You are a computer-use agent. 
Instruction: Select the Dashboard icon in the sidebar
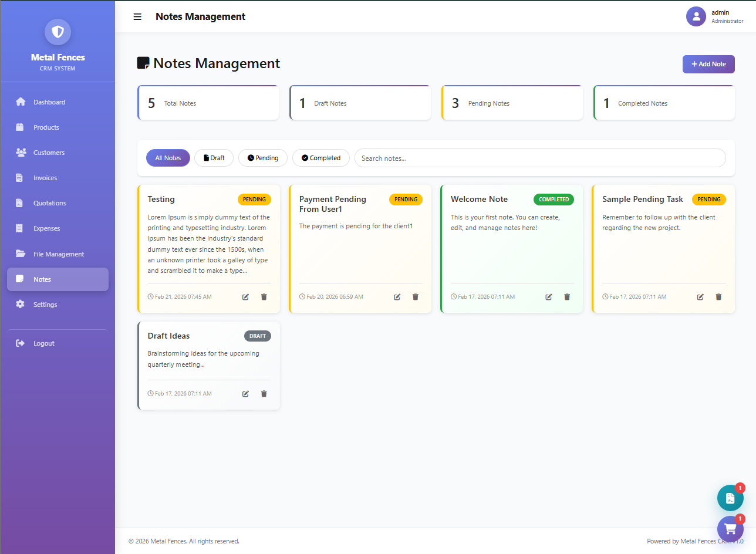[19, 102]
